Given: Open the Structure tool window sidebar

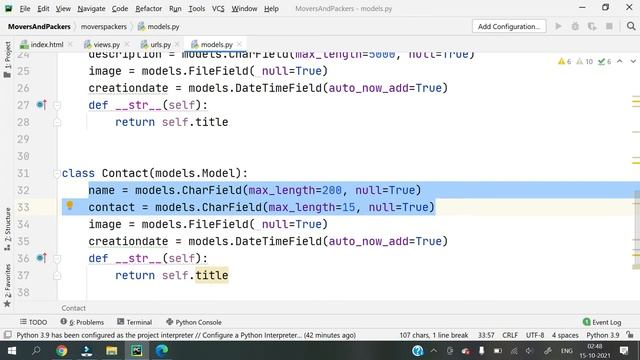Looking at the screenshot, I should click(7, 229).
